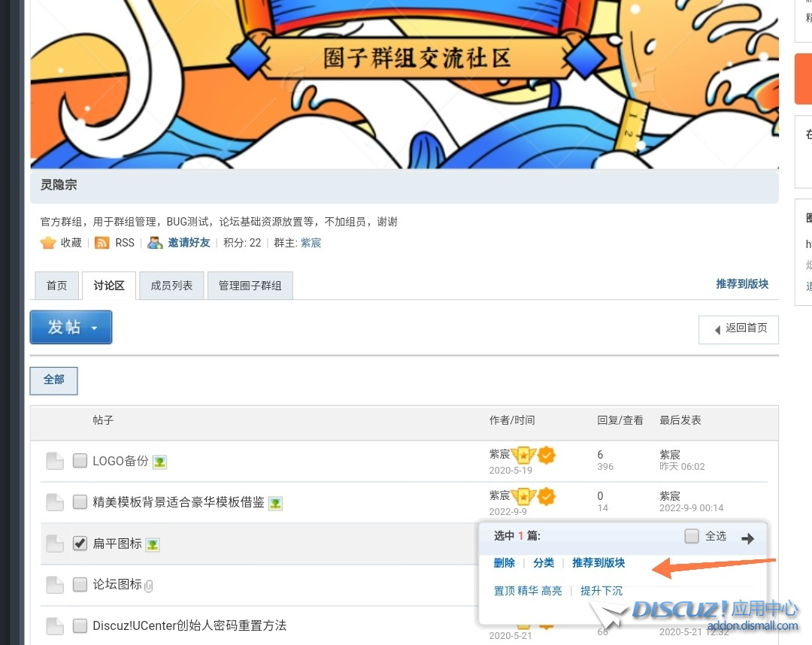Viewport: 812px width, 645px height.
Task: Open the 提升下沉 bump options
Action: 601,591
